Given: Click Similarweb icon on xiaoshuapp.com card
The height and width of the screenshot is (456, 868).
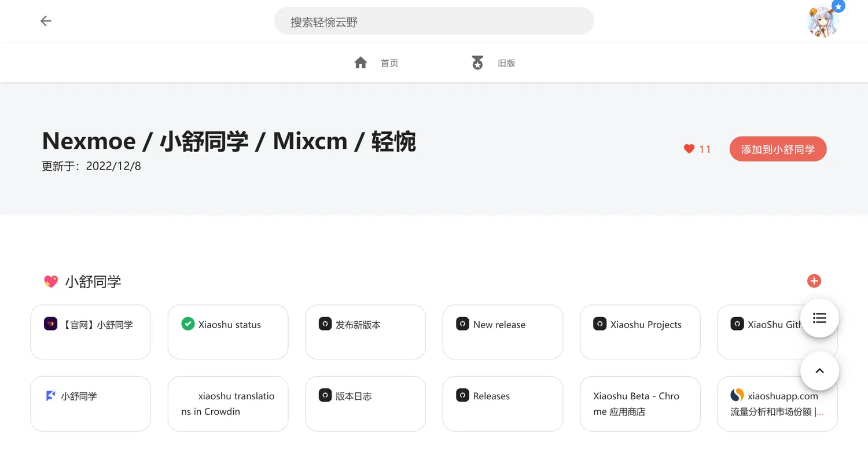Looking at the screenshot, I should (x=737, y=395).
